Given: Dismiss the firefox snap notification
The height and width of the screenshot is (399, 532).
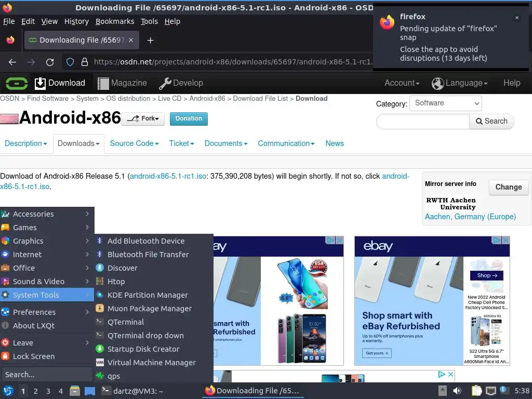Looking at the screenshot, I should [x=517, y=18].
